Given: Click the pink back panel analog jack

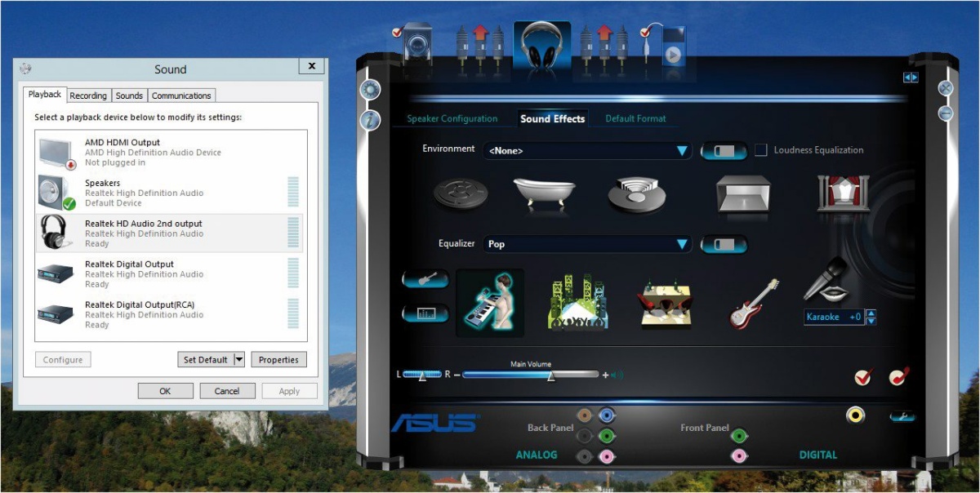Looking at the screenshot, I should 607,456.
